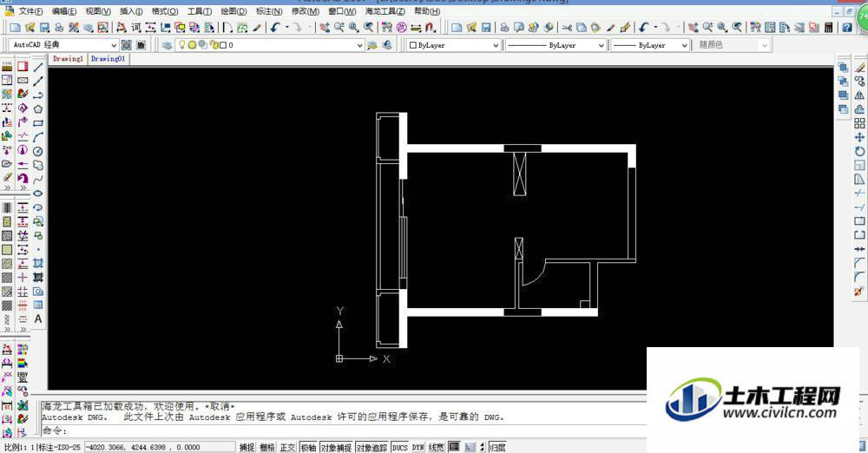Select the Rotate tool in modify toolbar
Screen dimensions: 868x453
(859, 151)
